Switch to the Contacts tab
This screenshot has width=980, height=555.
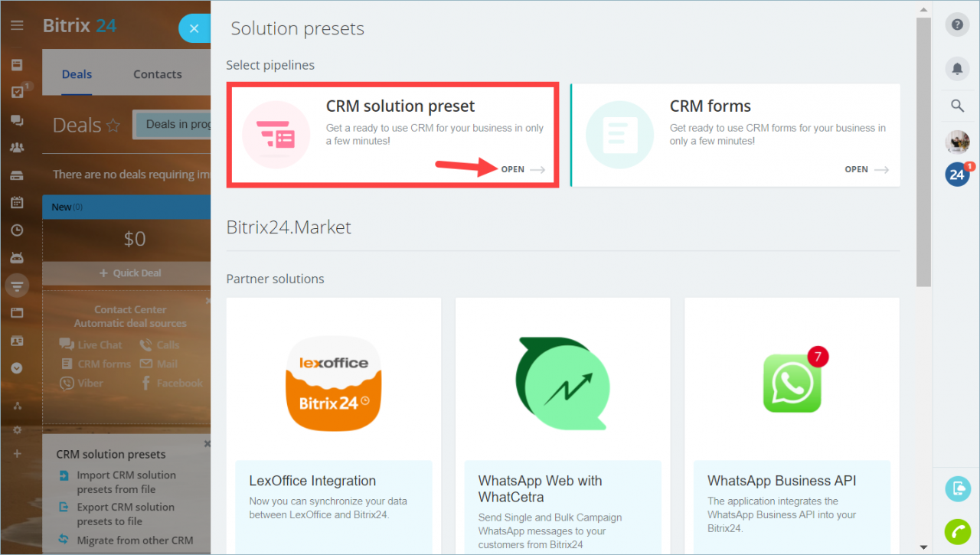158,74
